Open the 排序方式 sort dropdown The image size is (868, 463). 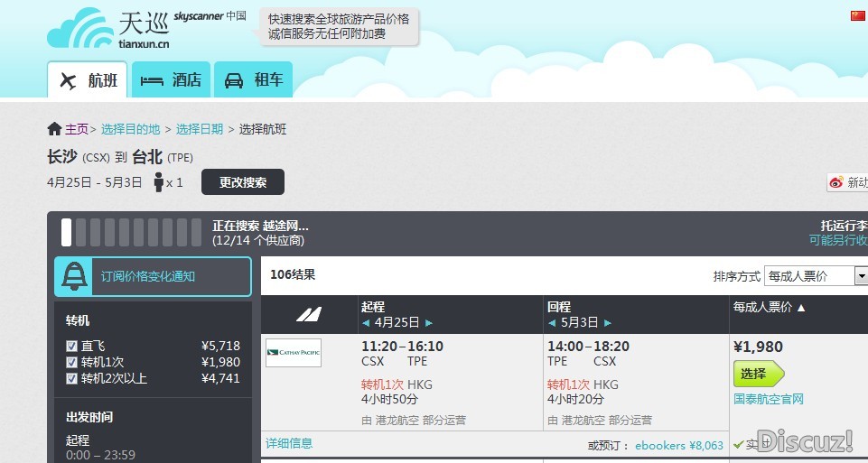pos(815,276)
